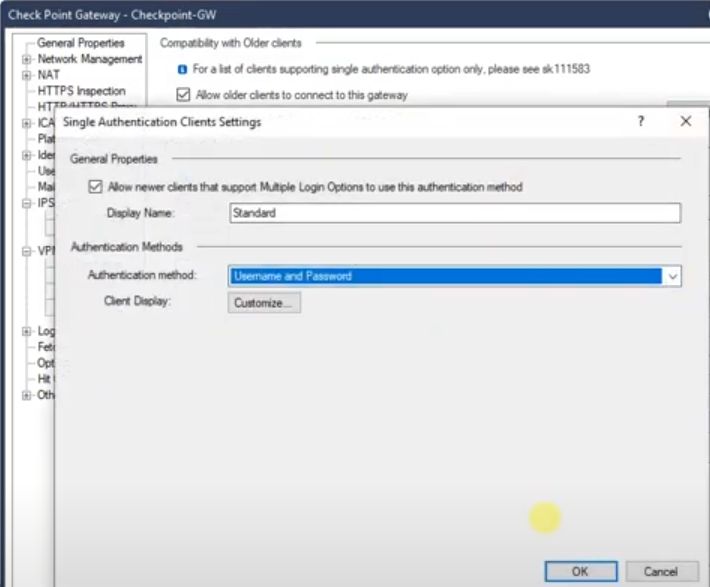Expand the Logs tree node

pos(27,331)
